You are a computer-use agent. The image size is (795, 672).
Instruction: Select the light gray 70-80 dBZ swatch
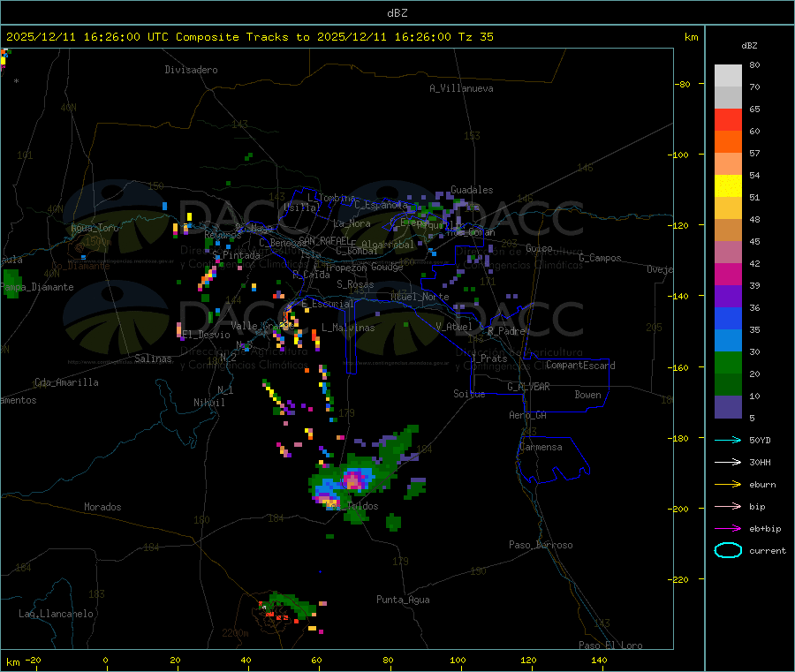click(728, 76)
